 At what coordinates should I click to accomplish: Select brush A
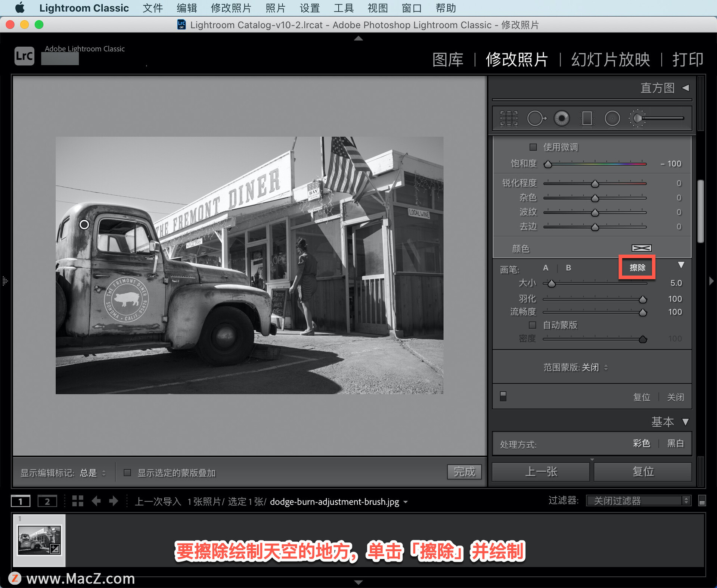[x=546, y=268]
